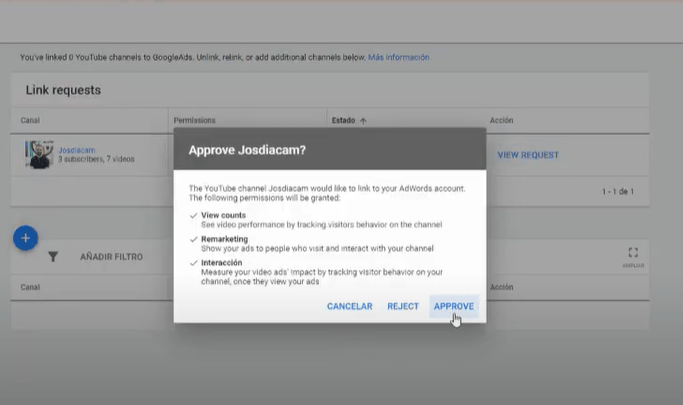Click the Acción header in lower table

(x=501, y=287)
